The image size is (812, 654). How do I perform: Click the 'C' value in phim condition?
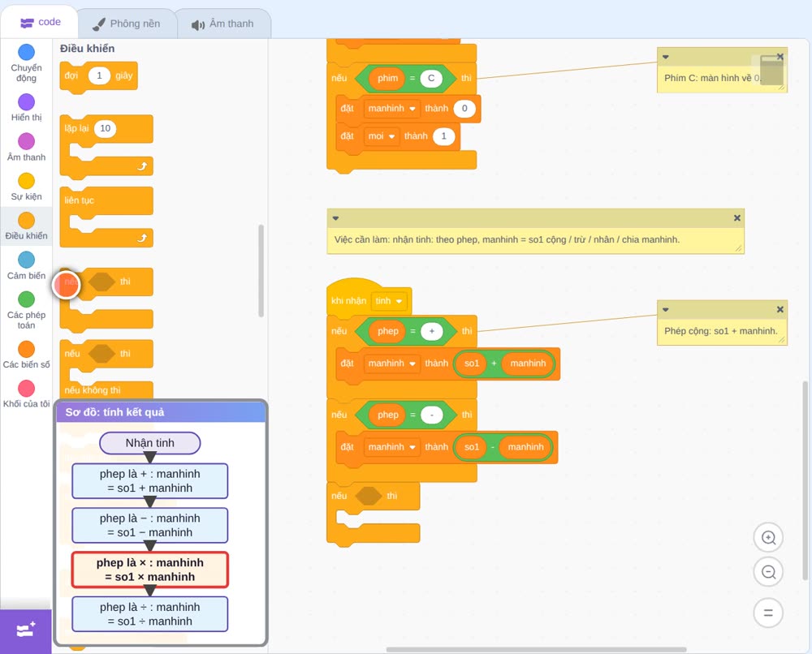point(431,78)
